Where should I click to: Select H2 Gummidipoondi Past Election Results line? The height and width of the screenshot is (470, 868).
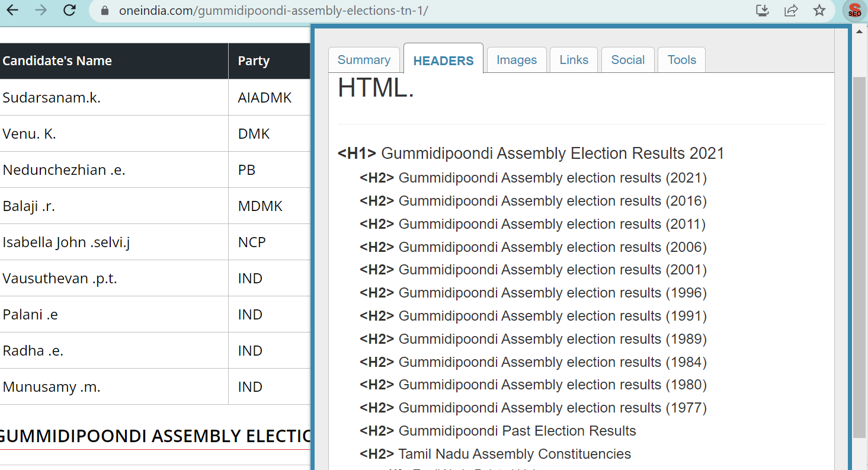tap(498, 431)
